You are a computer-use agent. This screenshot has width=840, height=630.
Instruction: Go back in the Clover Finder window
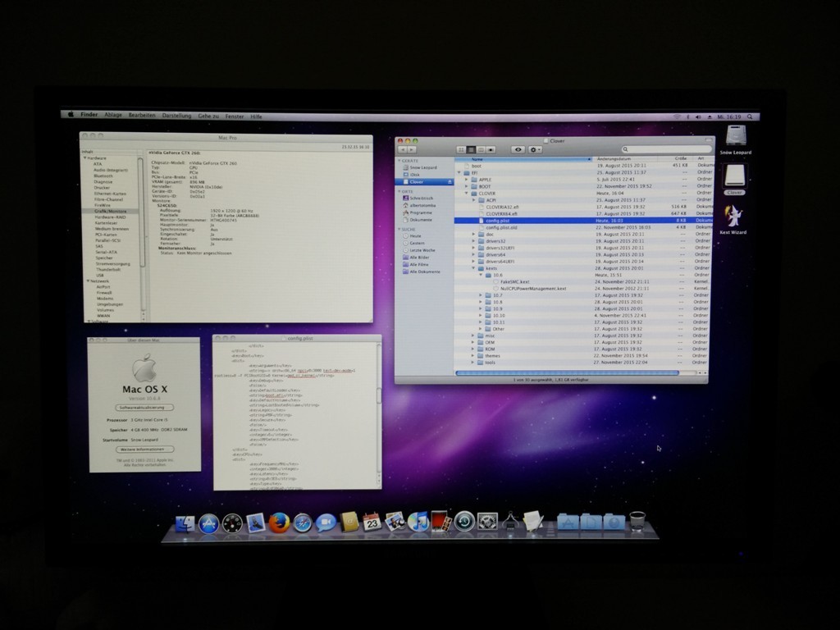(x=402, y=149)
